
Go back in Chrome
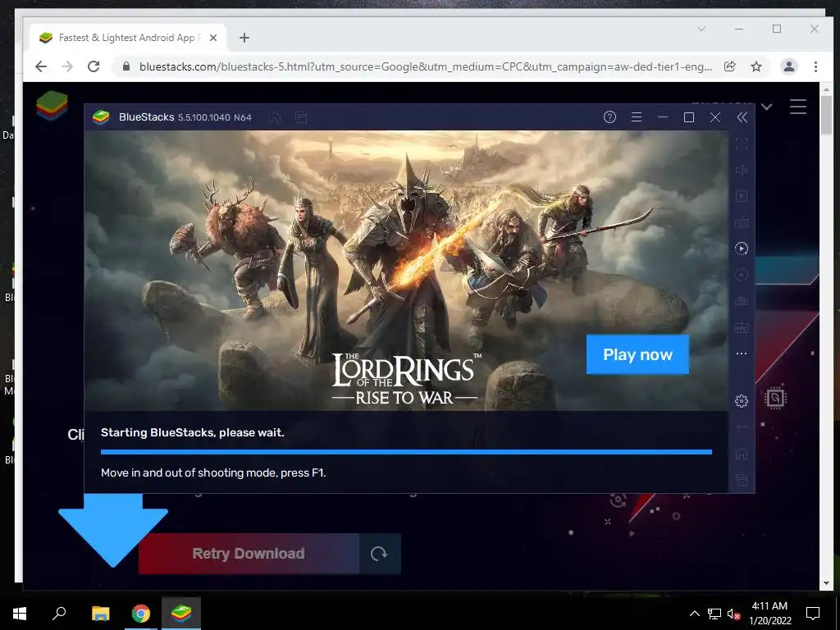pos(41,66)
